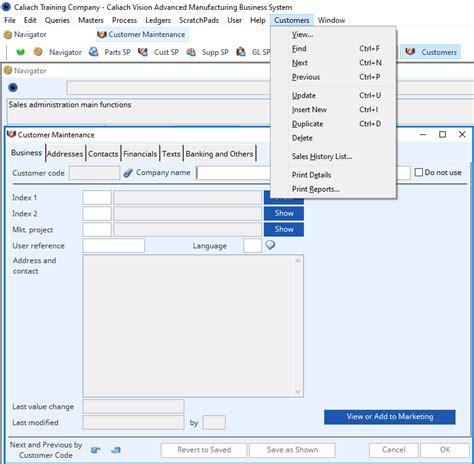The width and height of the screenshot is (474, 464).
Task: Open the Banking and Others tab
Action: (220, 154)
